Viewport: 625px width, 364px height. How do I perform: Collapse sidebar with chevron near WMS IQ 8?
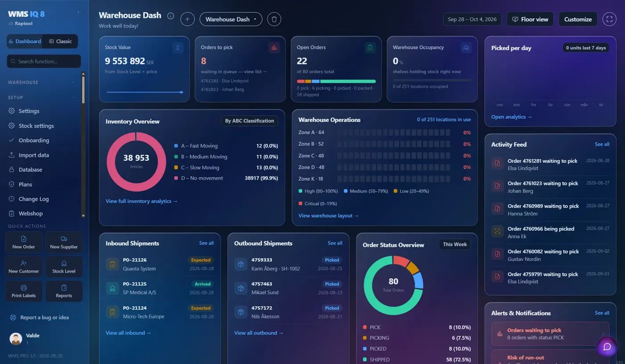[x=78, y=12]
